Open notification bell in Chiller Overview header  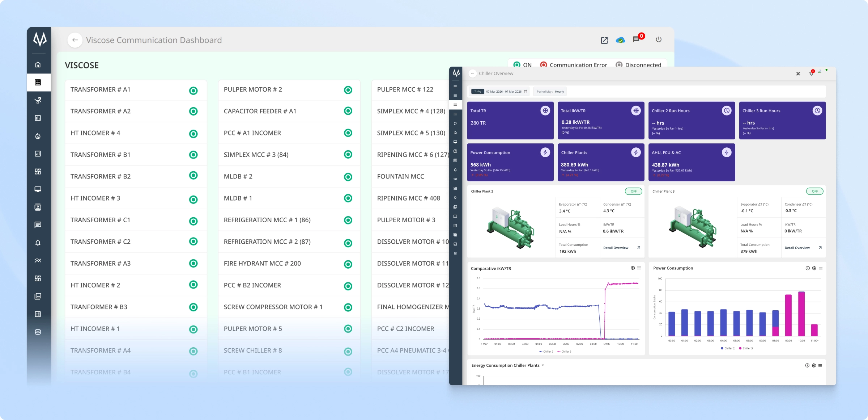811,73
